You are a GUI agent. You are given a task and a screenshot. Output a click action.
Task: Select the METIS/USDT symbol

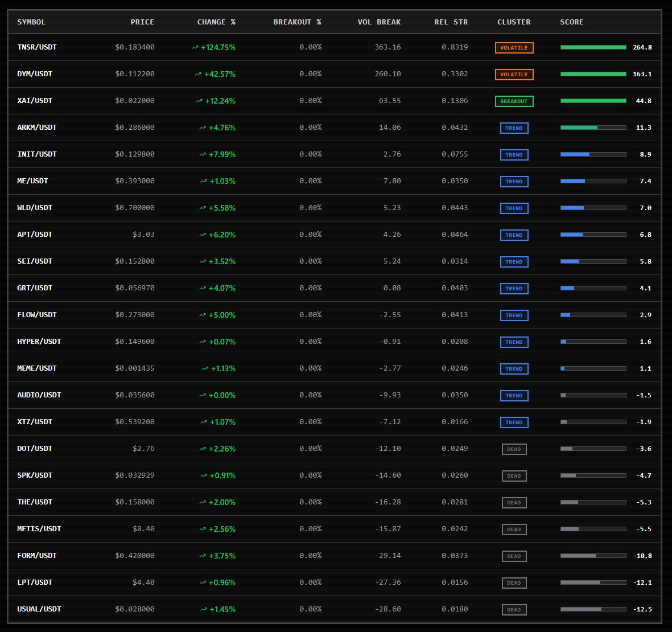39,529
